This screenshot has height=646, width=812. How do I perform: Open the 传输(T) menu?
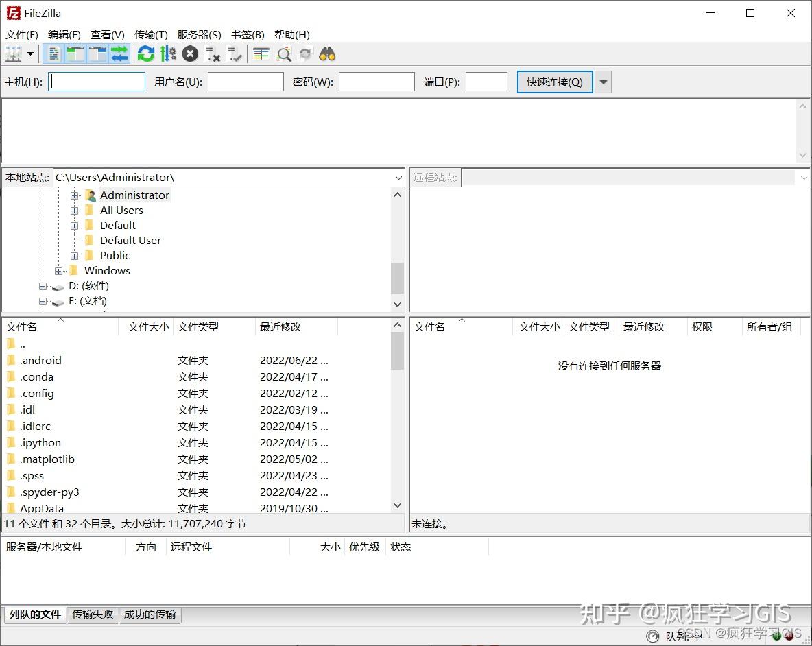[151, 34]
